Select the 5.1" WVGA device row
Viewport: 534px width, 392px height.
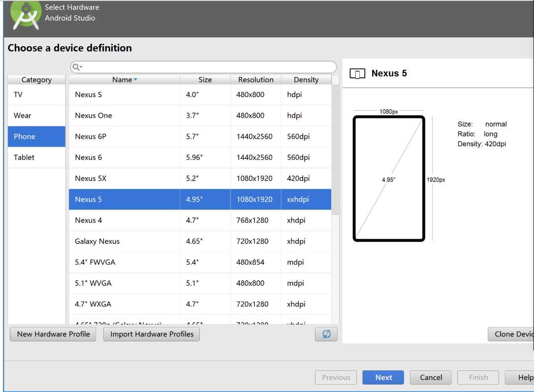200,283
